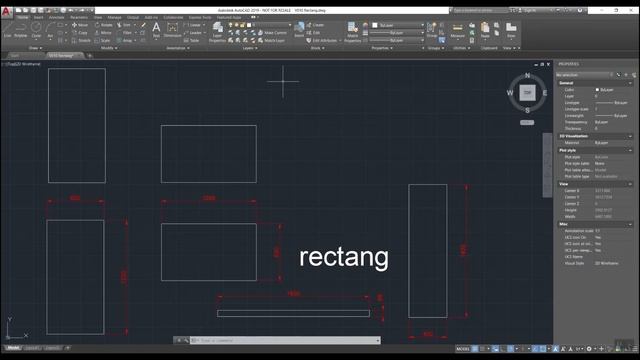Switch to the Annotate ribbon tab
The width and height of the screenshot is (640, 360).
(56, 18)
